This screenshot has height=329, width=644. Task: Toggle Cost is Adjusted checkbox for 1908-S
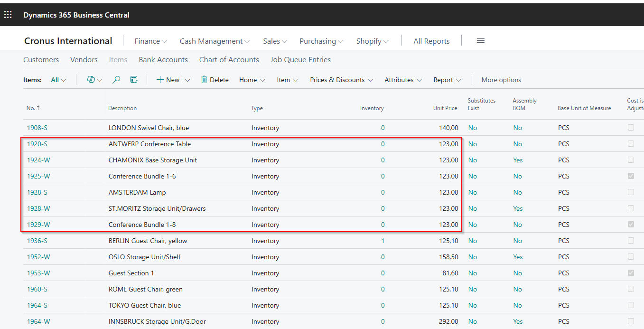[631, 128]
